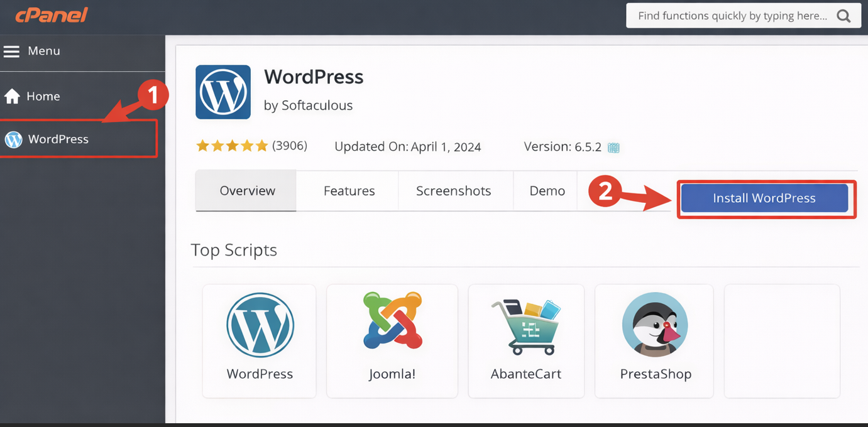
Task: Select WordPress logo icon in sidebar
Action: [x=13, y=139]
